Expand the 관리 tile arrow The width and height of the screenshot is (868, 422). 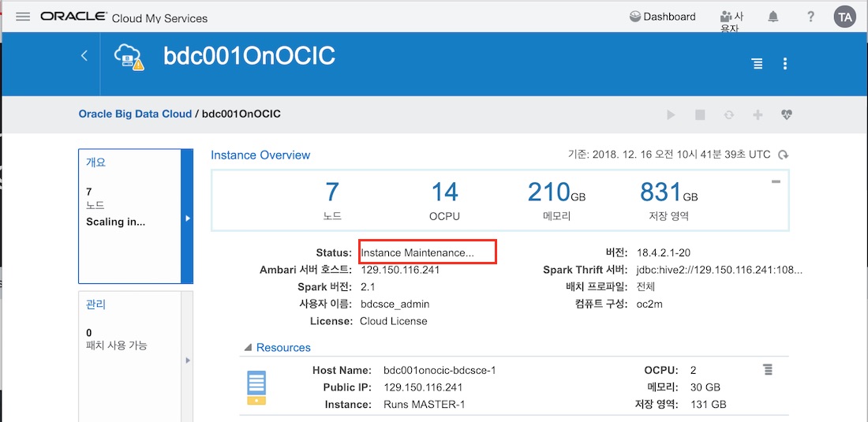point(187,360)
